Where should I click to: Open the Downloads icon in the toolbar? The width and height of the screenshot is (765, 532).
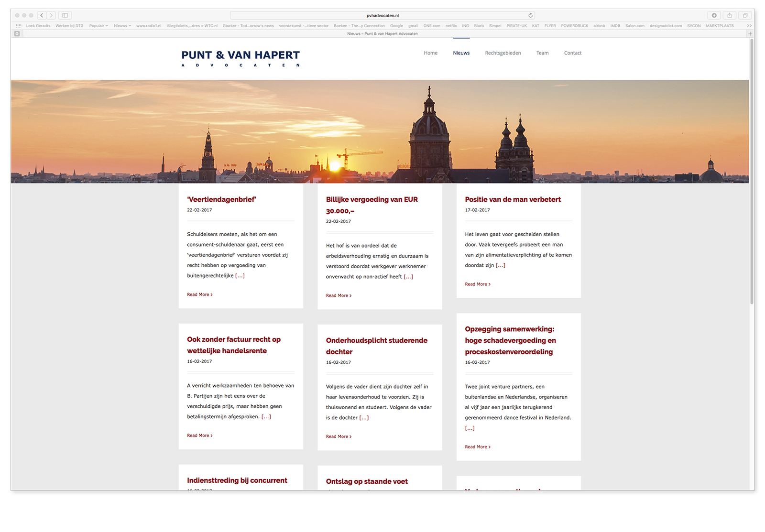(714, 15)
